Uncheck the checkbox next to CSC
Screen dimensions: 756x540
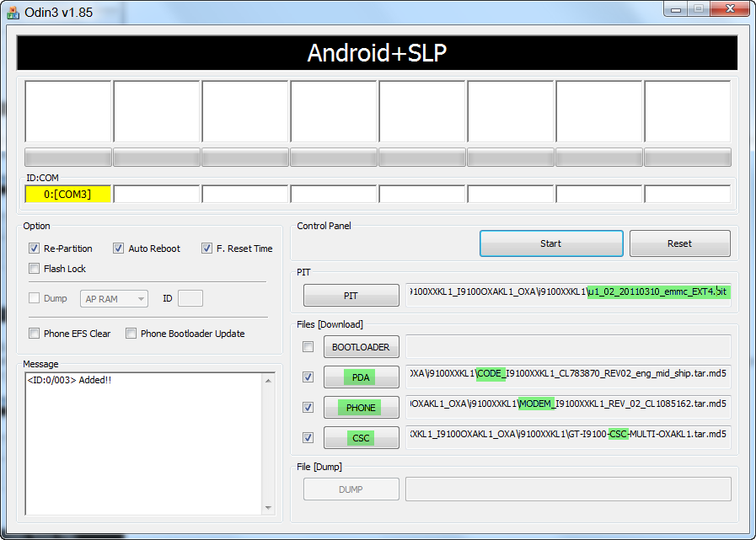point(308,438)
